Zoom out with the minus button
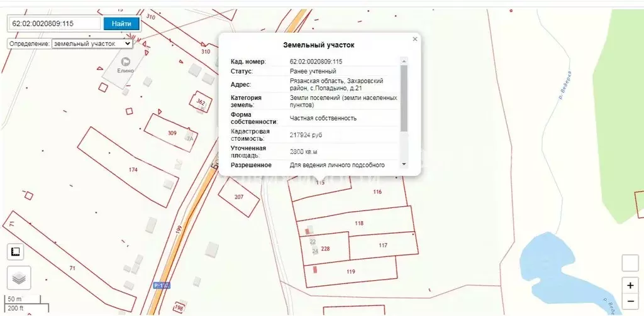The image size is (644, 316). tap(630, 303)
